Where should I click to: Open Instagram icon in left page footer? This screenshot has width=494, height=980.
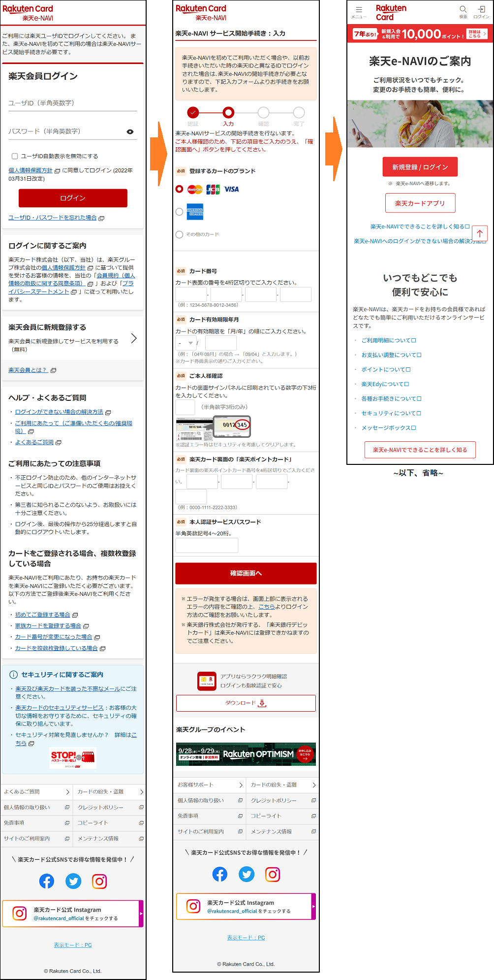pyautogui.click(x=99, y=881)
